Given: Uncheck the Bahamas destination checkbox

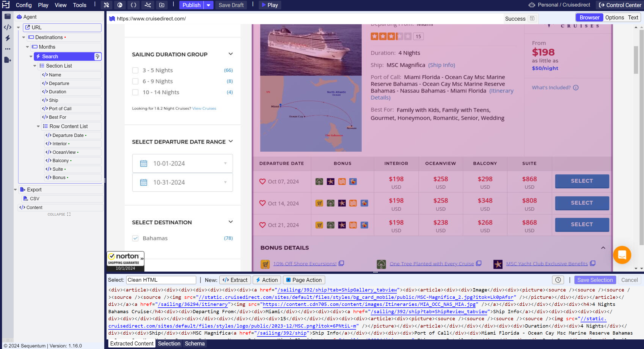Looking at the screenshot, I should pos(135,238).
